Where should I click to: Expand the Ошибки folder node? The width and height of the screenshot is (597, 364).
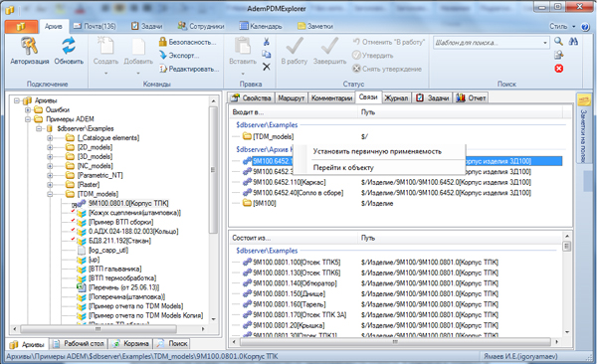point(28,110)
